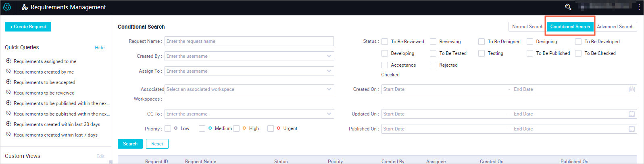The image size is (644, 164).
Task: Tick the Medium priority checkbox
Action: click(202, 128)
